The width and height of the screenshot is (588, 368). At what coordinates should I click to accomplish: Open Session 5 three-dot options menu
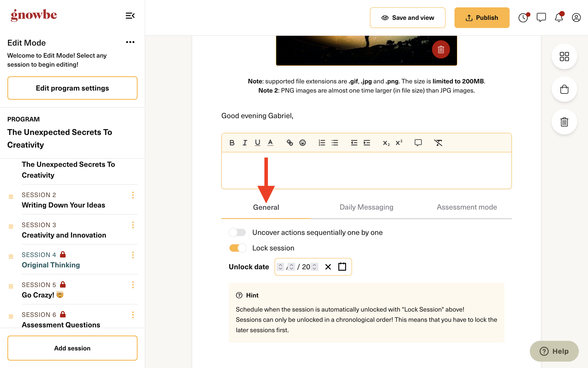click(133, 285)
